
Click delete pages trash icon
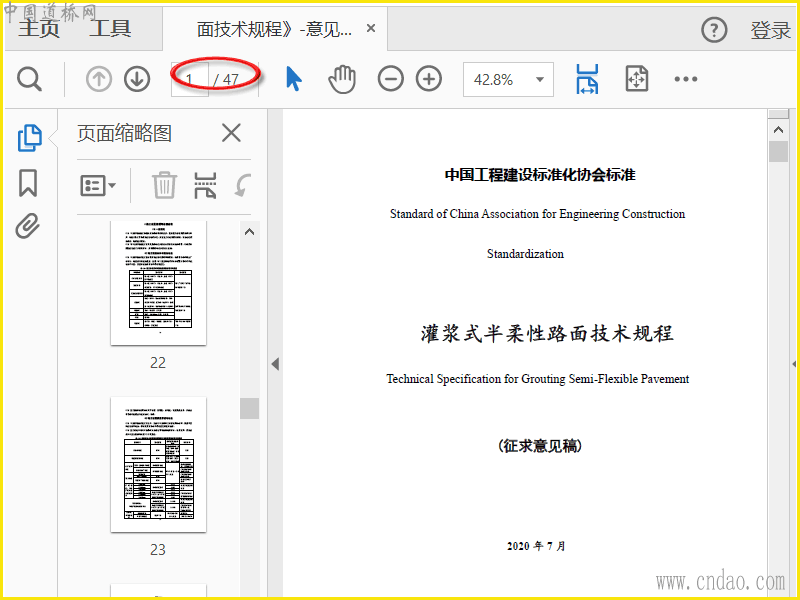pyautogui.click(x=164, y=185)
